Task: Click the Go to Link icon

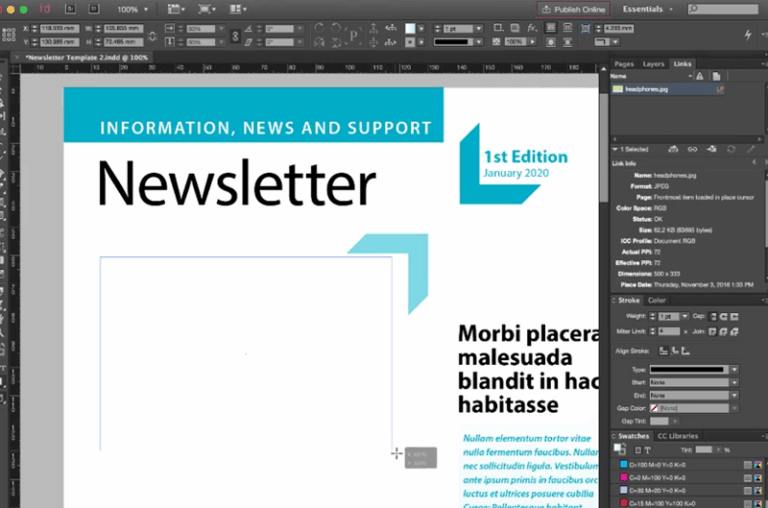Action: coord(712,149)
